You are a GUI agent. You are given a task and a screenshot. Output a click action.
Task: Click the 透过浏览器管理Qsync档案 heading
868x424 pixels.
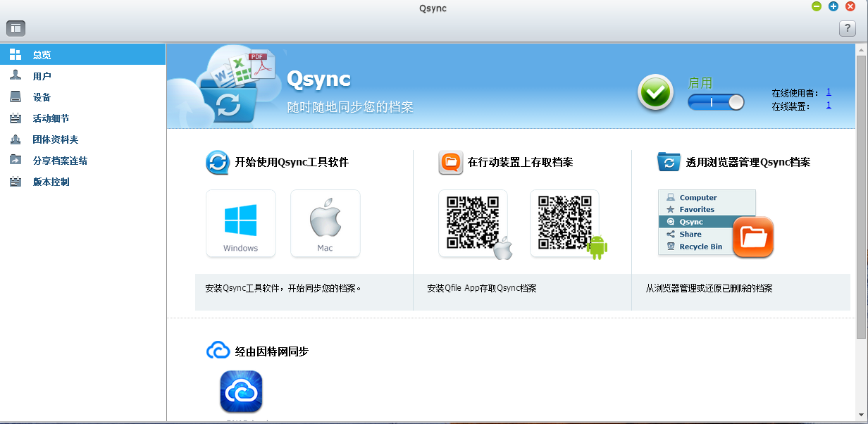(748, 162)
